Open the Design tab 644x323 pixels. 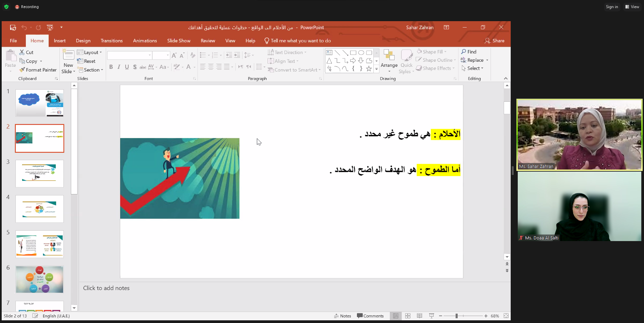83,41
